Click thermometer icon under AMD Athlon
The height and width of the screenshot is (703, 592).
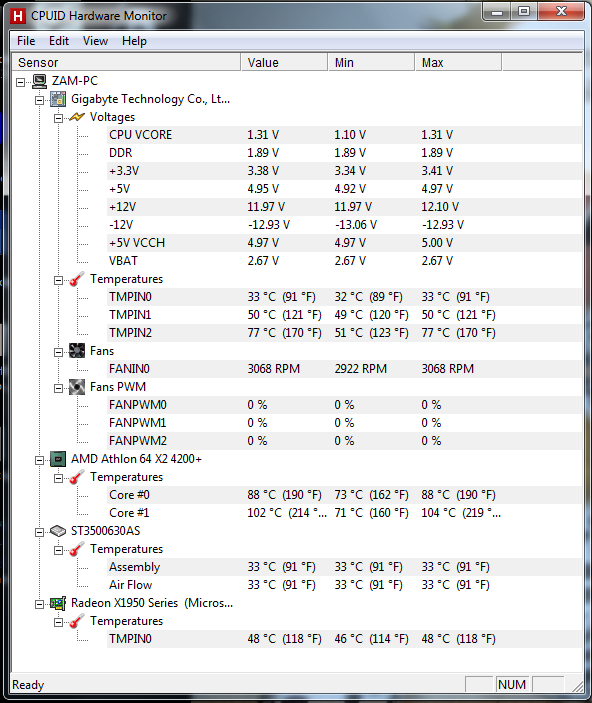tap(77, 477)
